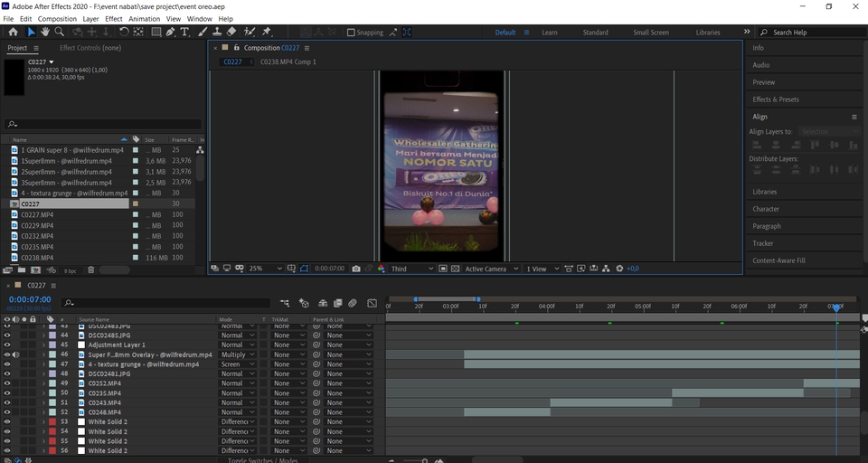The height and width of the screenshot is (463, 868).
Task: Click the Home icon in the toolbar
Action: coord(13,33)
